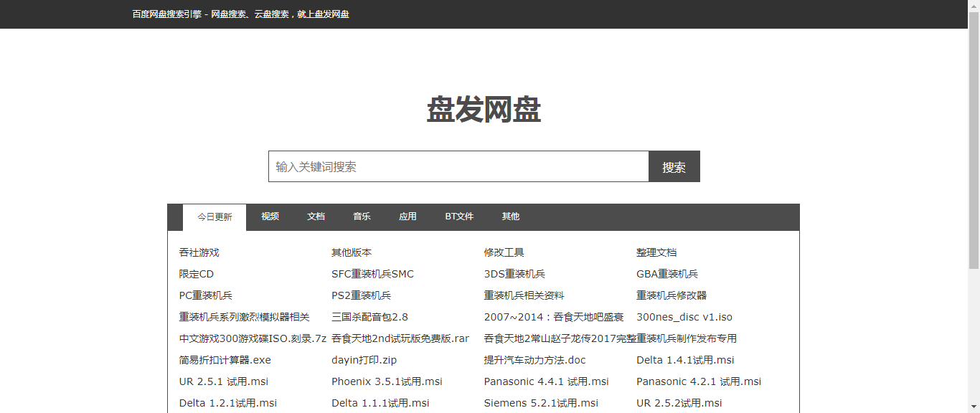Open Phoenix 3.5.1试用.msi link

click(x=387, y=381)
